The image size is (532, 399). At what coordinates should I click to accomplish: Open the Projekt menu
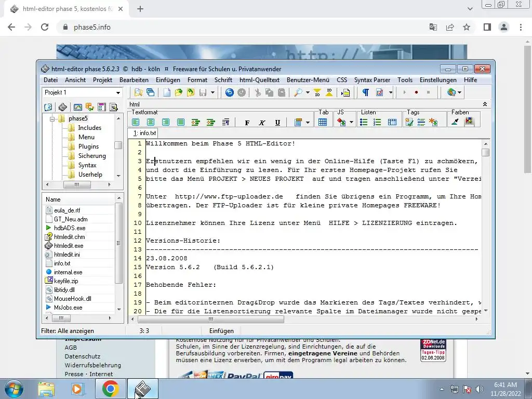coord(102,80)
